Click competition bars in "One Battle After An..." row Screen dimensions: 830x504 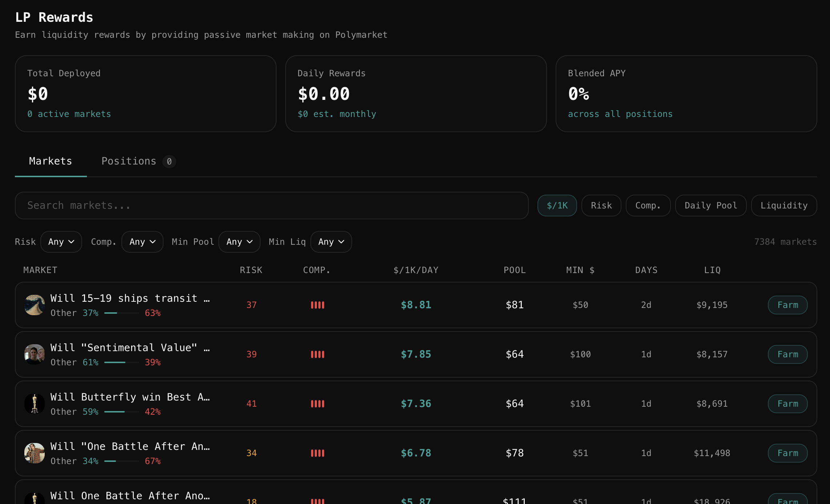[317, 453]
